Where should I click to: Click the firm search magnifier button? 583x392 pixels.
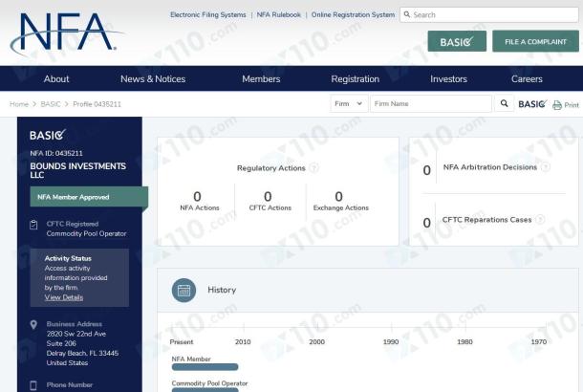(505, 103)
